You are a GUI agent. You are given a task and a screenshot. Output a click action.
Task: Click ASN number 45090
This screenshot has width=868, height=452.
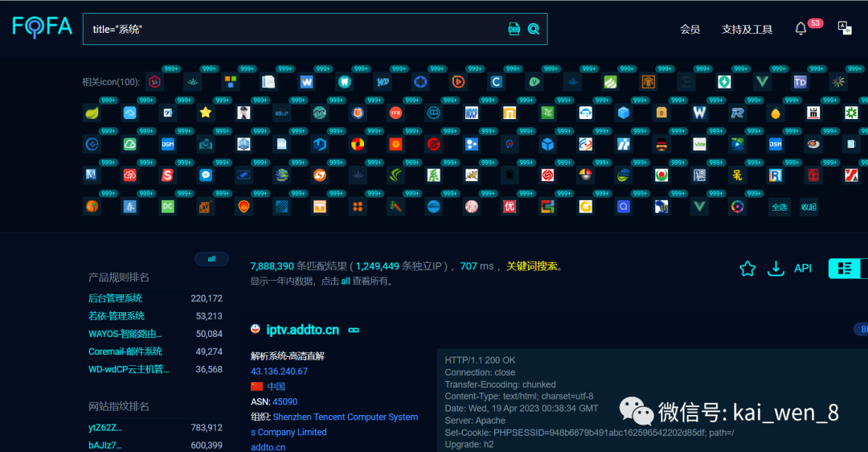click(x=285, y=402)
